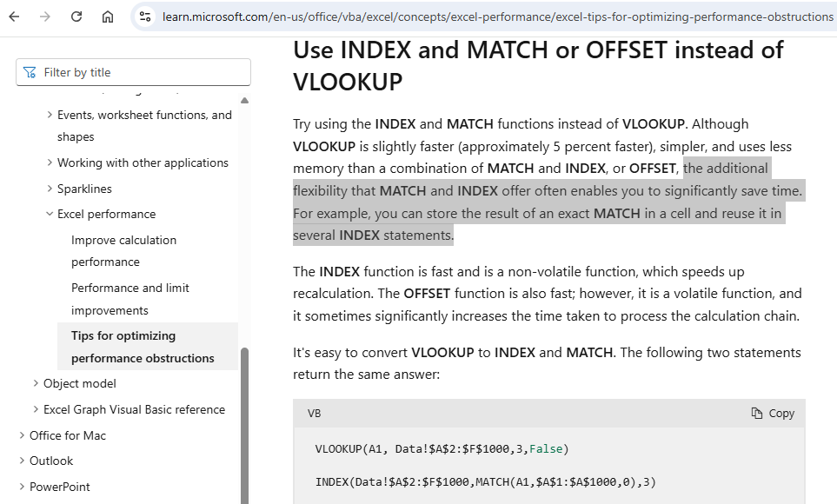Expand Office for Mac section
Viewport: 837px width, 504px height.
21,436
